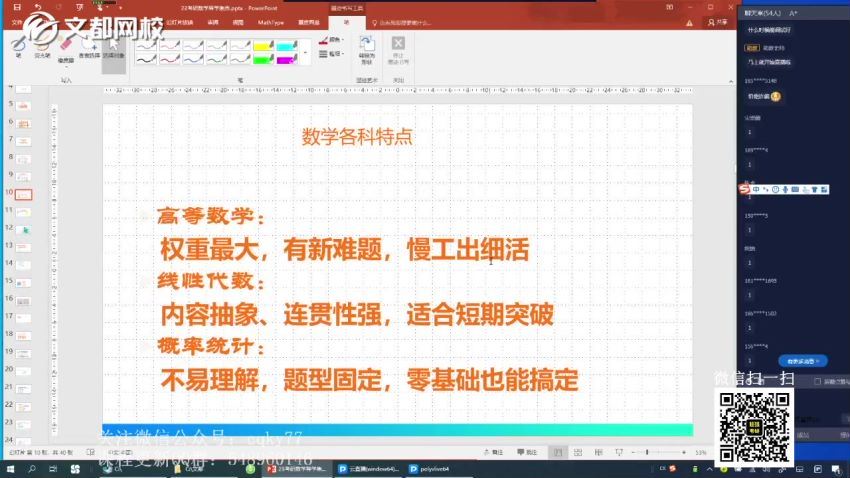This screenshot has height=478, width=850.
Task: Select the Eraser tool
Action: 65,47
